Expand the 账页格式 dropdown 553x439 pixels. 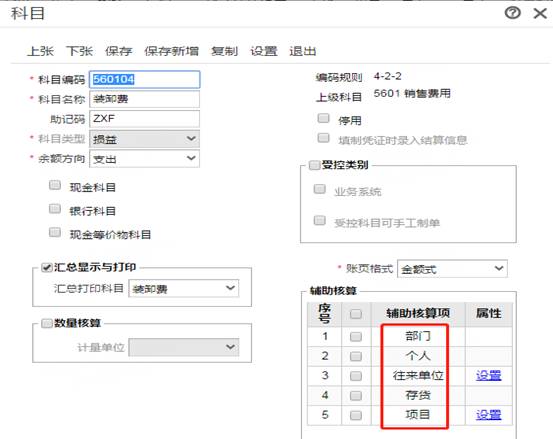click(452, 269)
